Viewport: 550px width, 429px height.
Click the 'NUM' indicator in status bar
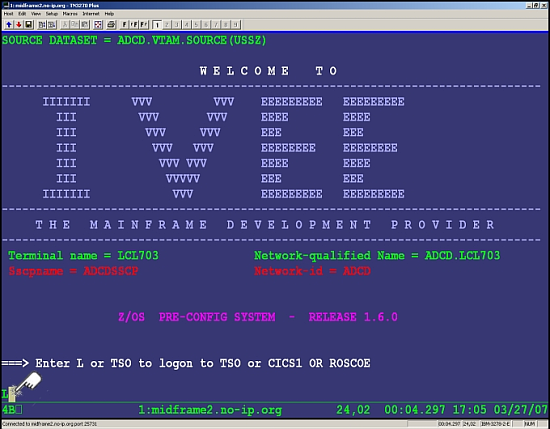[x=530, y=424]
